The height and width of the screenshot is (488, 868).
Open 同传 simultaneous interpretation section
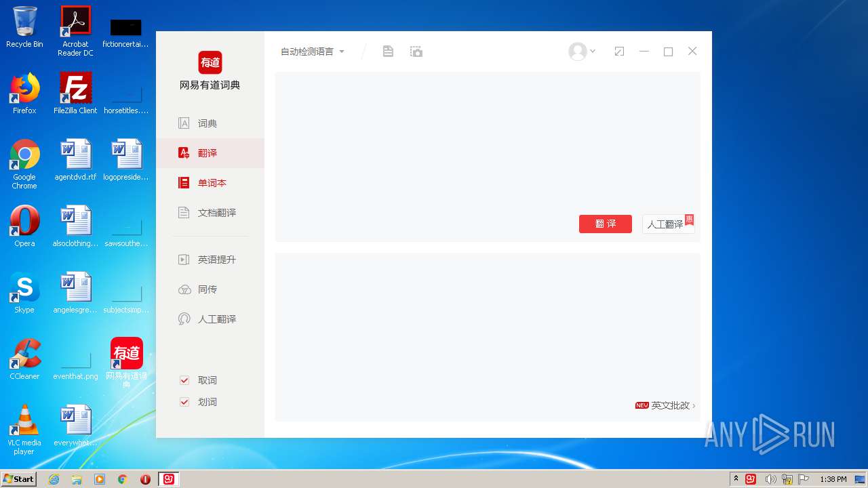(210, 289)
